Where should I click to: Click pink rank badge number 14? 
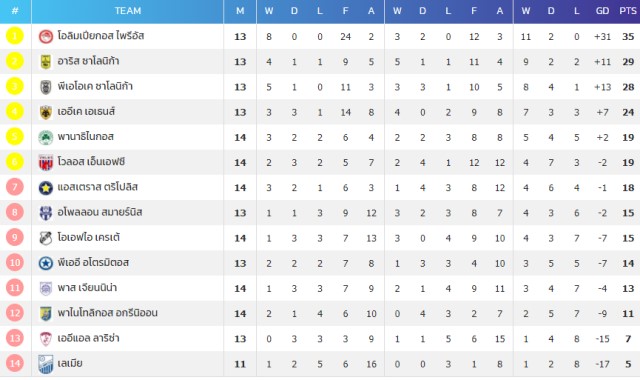click(15, 363)
